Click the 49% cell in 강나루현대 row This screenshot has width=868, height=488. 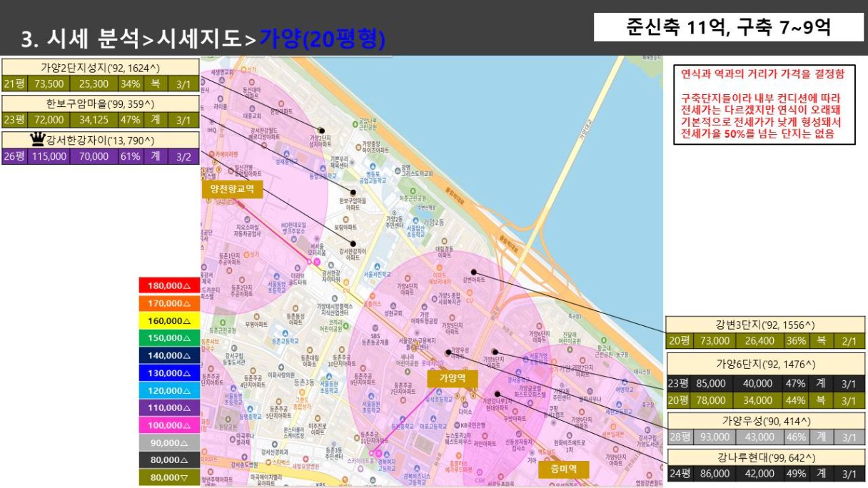click(x=796, y=473)
